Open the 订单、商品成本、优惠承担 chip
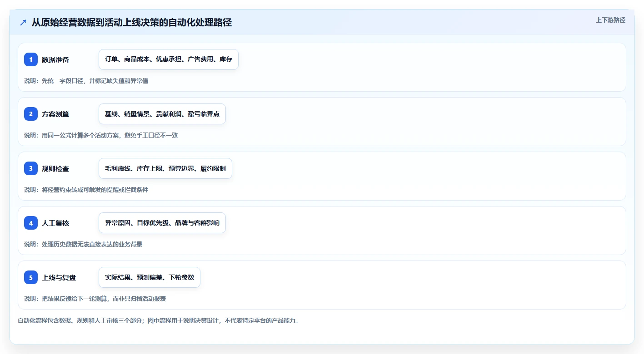Viewport: 644px width, 354px height. click(x=169, y=59)
